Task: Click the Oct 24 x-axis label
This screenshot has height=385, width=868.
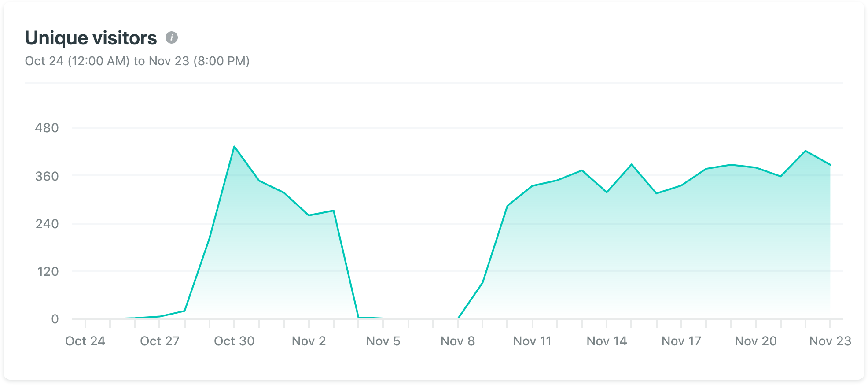Action: [85, 341]
